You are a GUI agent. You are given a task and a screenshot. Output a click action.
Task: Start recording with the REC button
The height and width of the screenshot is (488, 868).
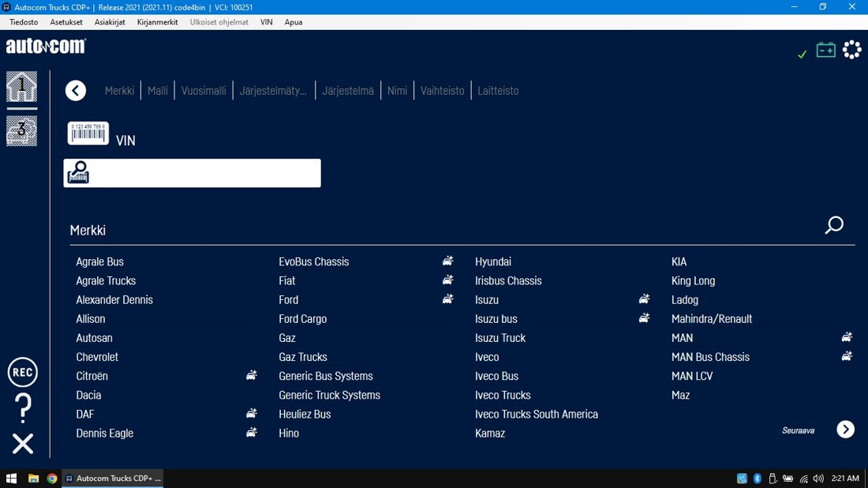pyautogui.click(x=23, y=372)
